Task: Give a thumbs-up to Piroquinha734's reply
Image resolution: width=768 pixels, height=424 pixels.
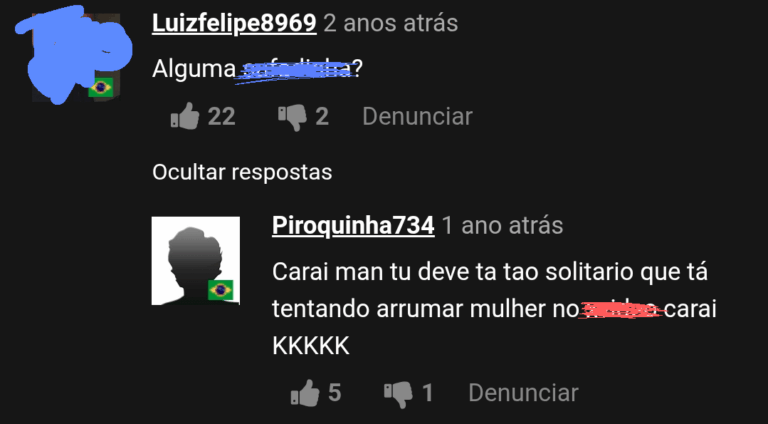Action: (x=305, y=393)
